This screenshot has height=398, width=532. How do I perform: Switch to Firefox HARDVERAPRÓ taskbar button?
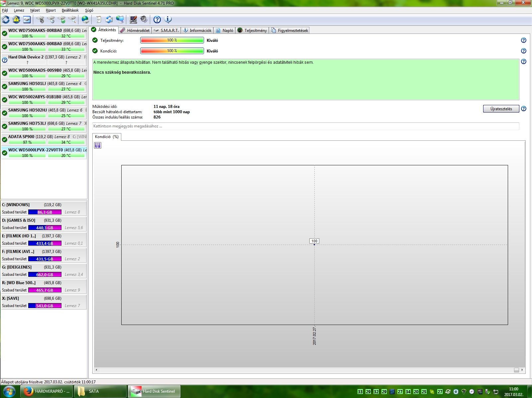47,391
